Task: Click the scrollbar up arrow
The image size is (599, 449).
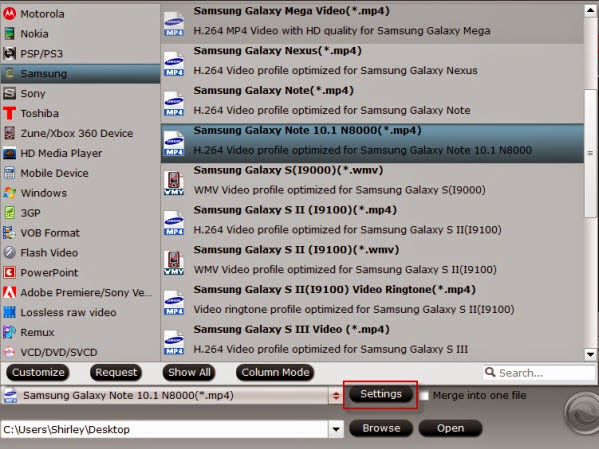Action: [x=590, y=10]
